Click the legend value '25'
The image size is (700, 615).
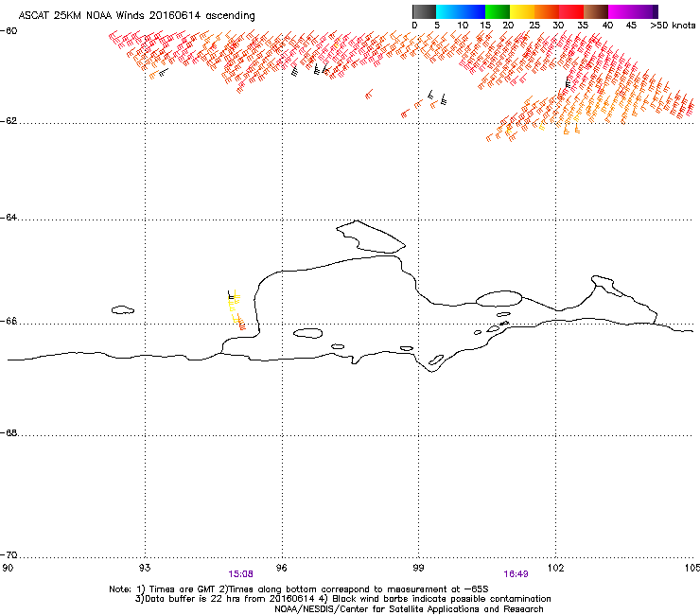coord(534,26)
